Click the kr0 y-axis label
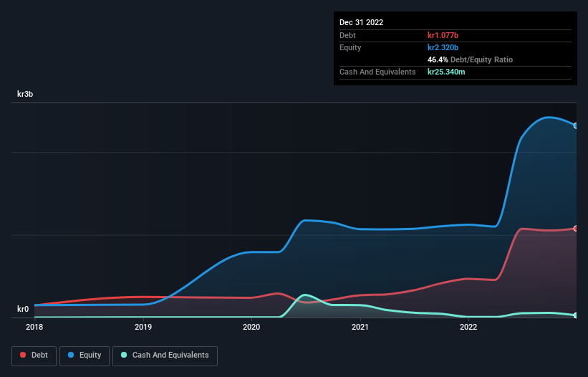588x377 pixels. pos(23,309)
